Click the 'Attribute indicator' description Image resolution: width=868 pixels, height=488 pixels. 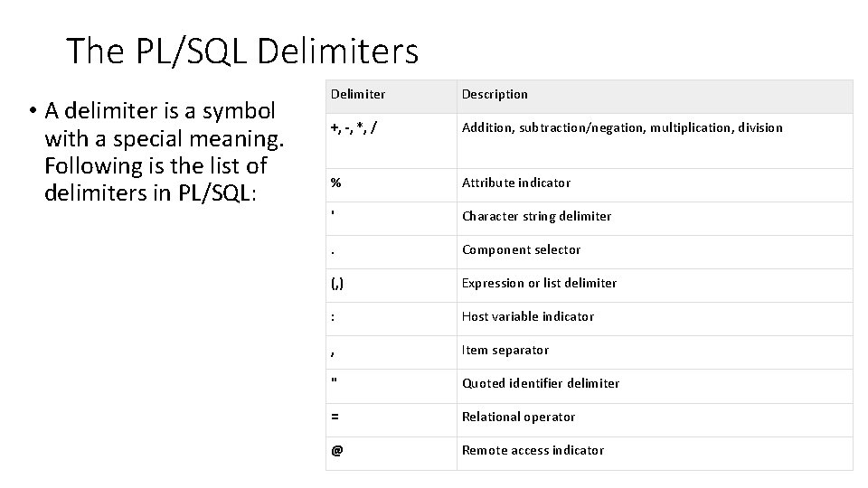click(x=516, y=183)
